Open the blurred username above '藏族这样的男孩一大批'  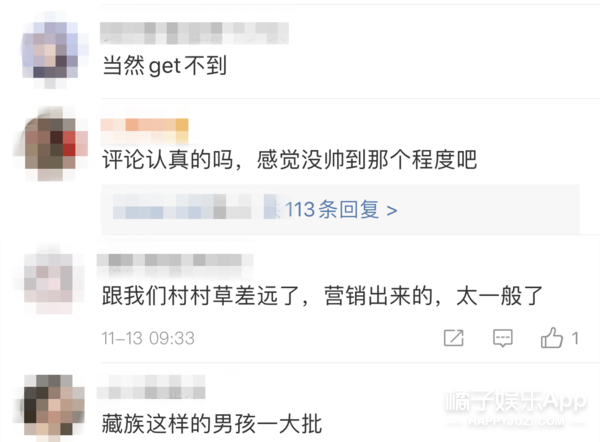[151, 387]
